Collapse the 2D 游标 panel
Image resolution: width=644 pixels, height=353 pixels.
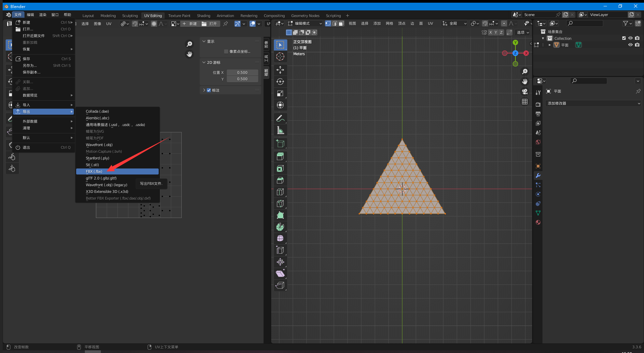pyautogui.click(x=204, y=63)
